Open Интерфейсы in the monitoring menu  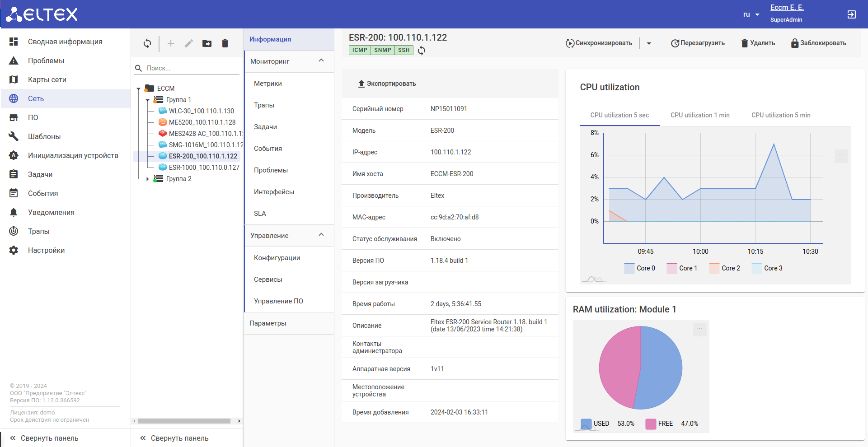[x=274, y=192]
